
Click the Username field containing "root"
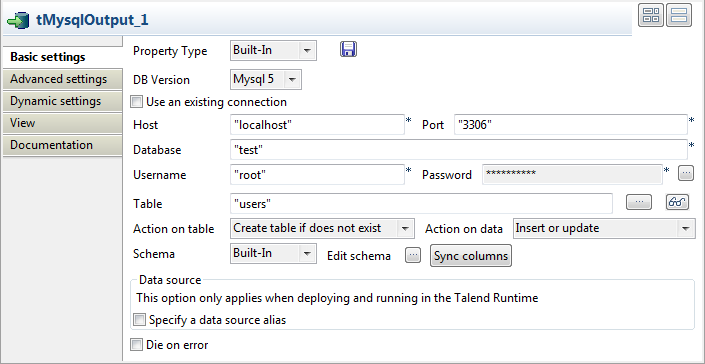[x=317, y=174]
